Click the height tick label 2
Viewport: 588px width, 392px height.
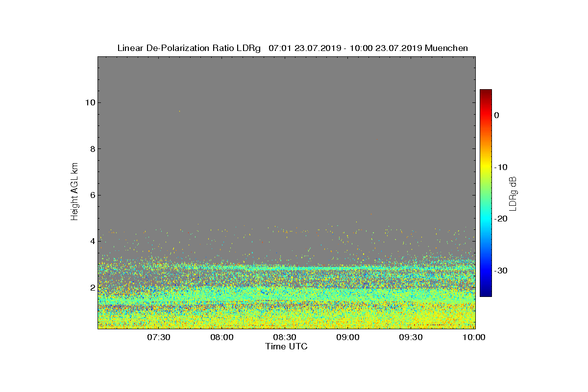[x=92, y=287]
